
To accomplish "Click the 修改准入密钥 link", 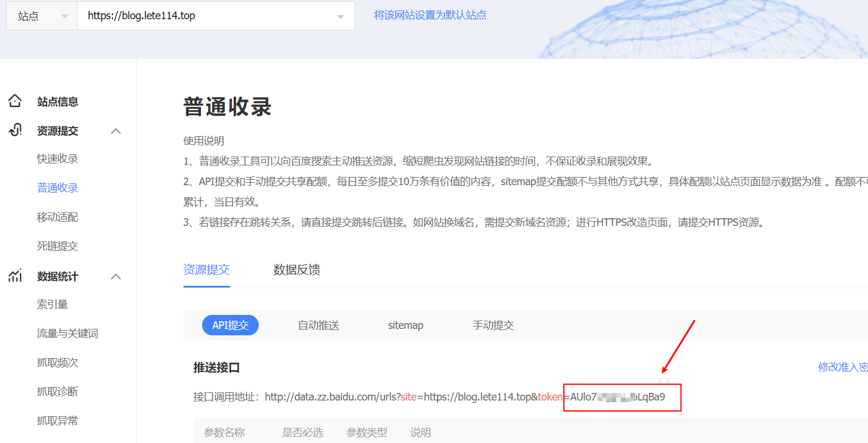I will tap(842, 367).
